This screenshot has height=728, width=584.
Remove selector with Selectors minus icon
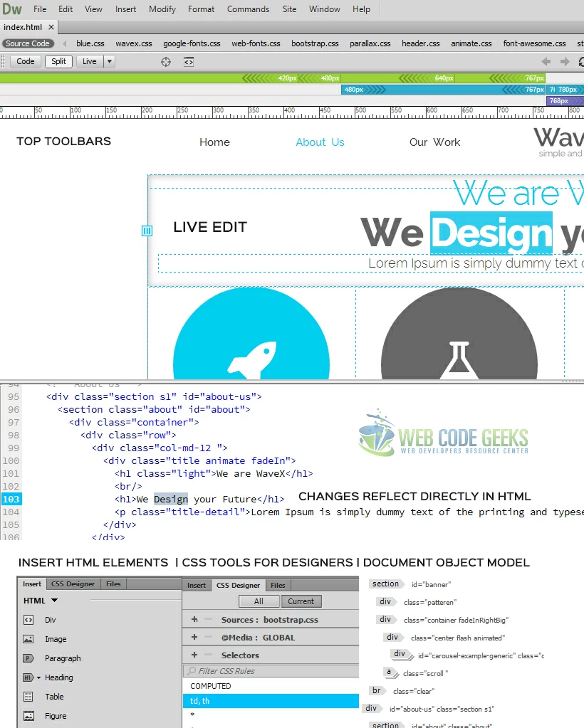[x=209, y=655]
